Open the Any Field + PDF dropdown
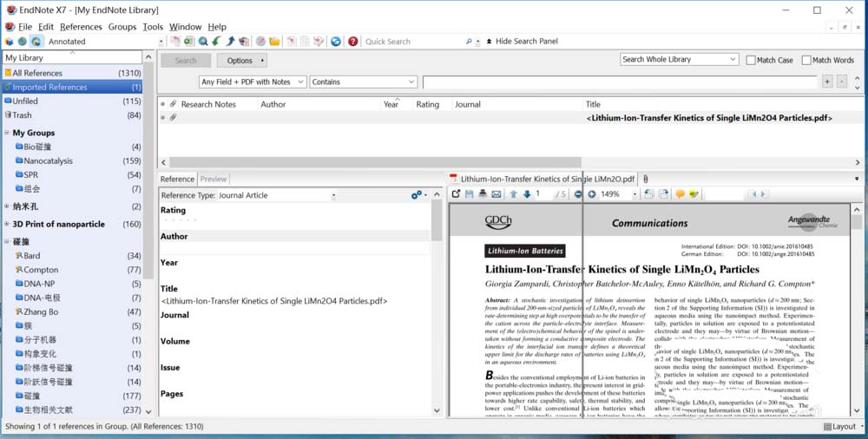 pos(252,82)
